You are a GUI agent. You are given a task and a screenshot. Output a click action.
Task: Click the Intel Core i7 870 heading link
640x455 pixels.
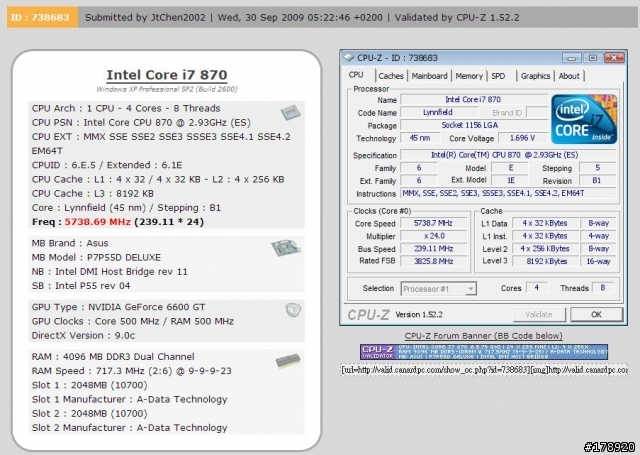click(167, 75)
